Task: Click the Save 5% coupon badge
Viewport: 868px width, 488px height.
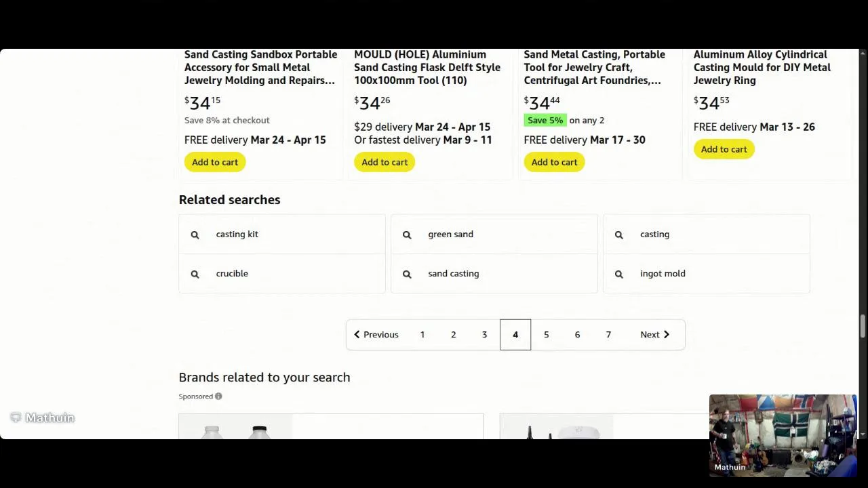Action: tap(545, 121)
